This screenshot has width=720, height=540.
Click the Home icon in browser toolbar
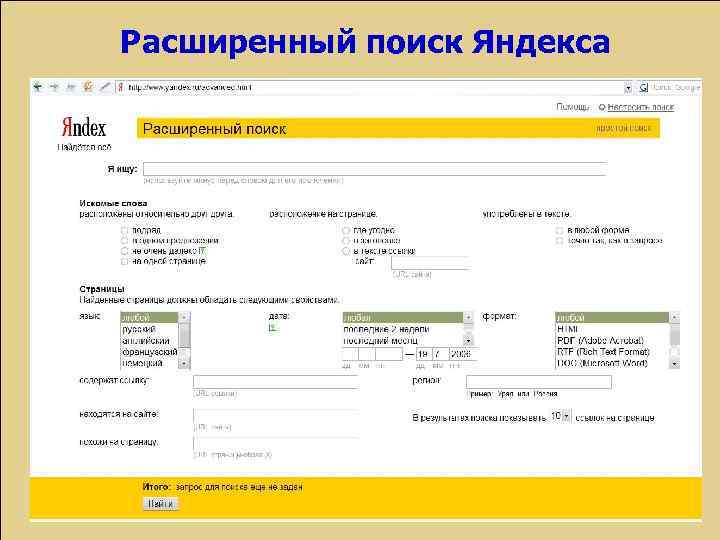coord(87,86)
